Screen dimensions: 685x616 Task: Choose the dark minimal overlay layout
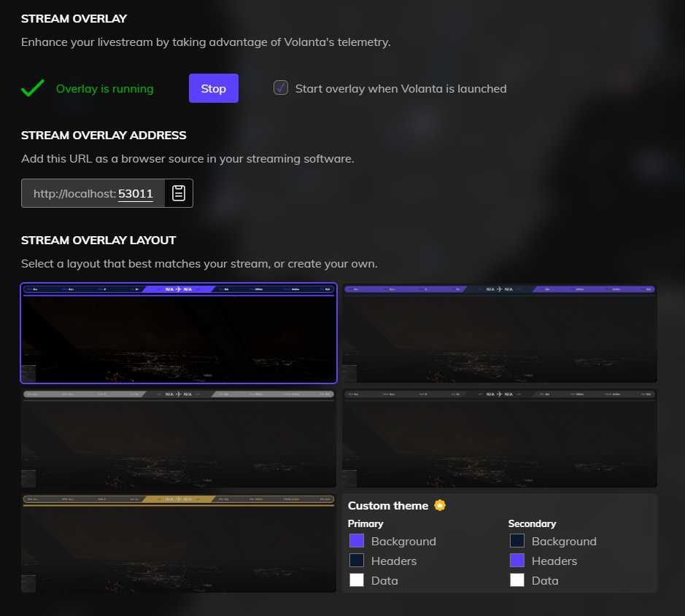point(500,438)
